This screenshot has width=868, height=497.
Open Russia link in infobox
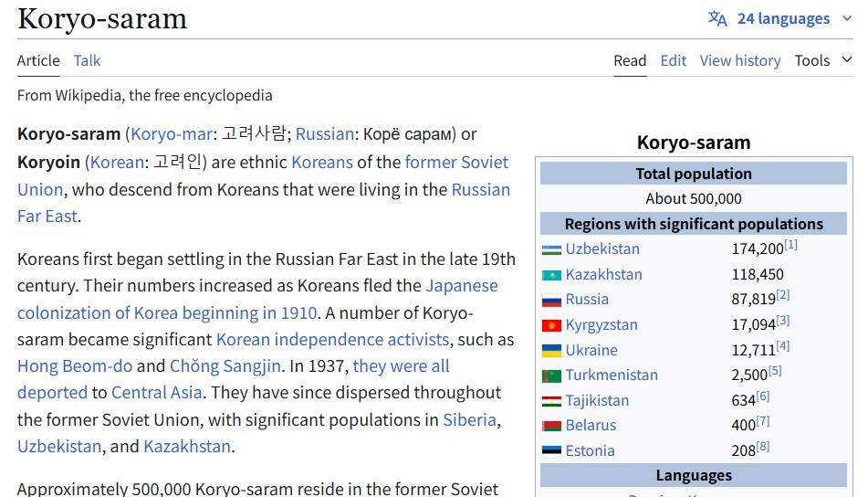click(587, 300)
